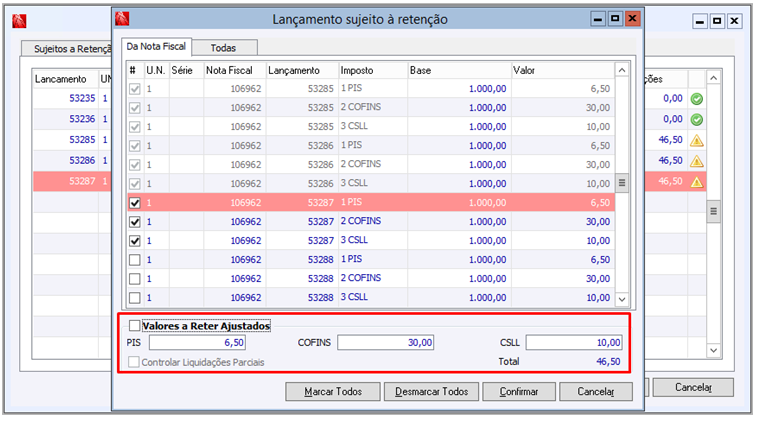Viewport: 768px width, 424px height.
Task: Toggle Controlar Liquidações Parciais checkbox
Action: [x=133, y=362]
